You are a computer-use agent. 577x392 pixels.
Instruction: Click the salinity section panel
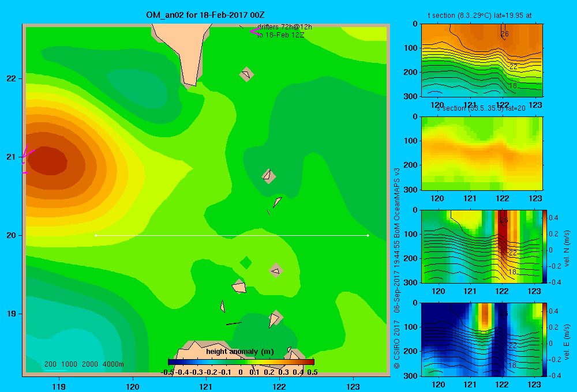click(482, 153)
